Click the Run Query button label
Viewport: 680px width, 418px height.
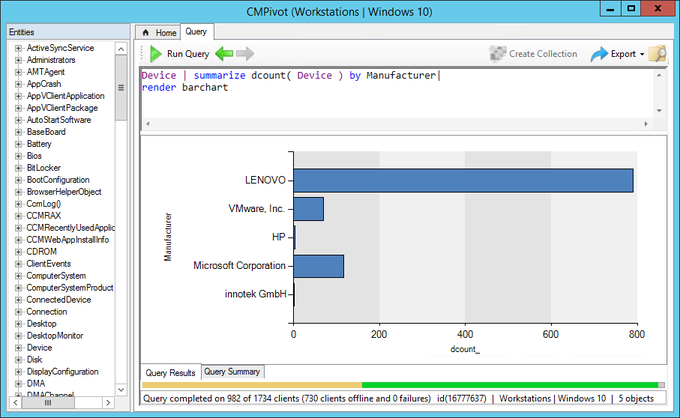[188, 54]
